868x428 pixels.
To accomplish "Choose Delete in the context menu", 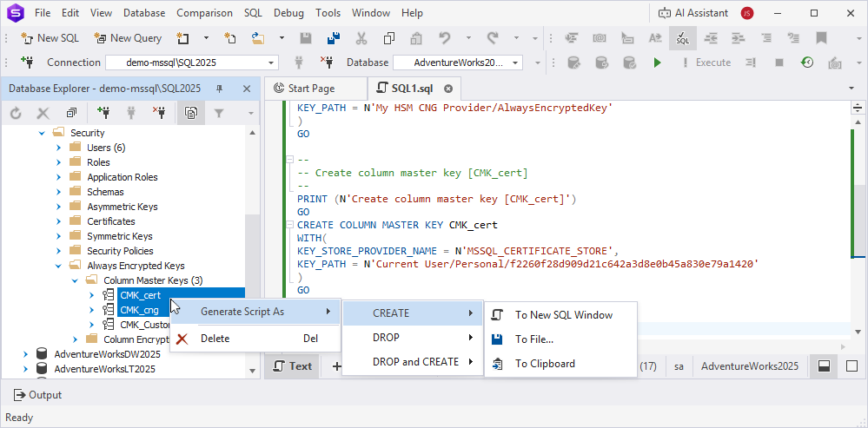I will pyautogui.click(x=255, y=339).
